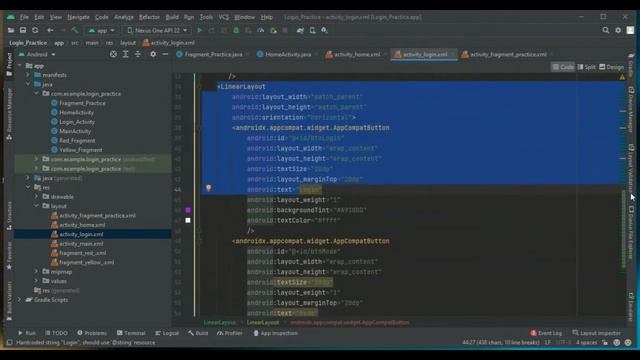Expand the Gradle Scripts node
640x360 pixels.
(19, 300)
